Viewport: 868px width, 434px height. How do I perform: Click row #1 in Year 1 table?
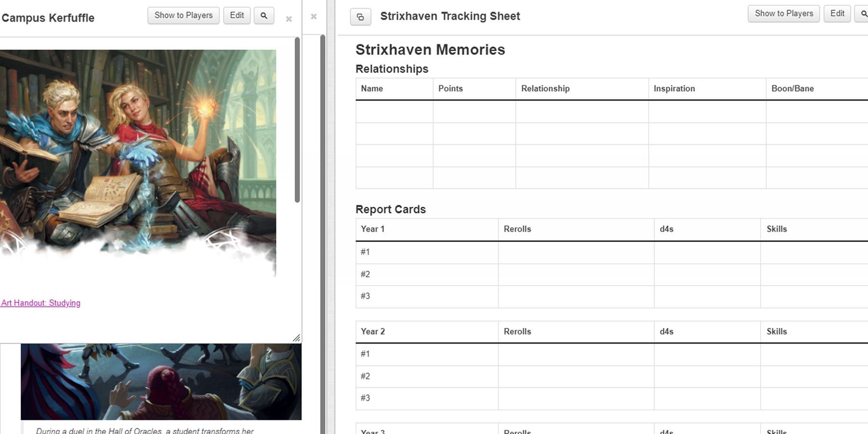[x=611, y=252]
